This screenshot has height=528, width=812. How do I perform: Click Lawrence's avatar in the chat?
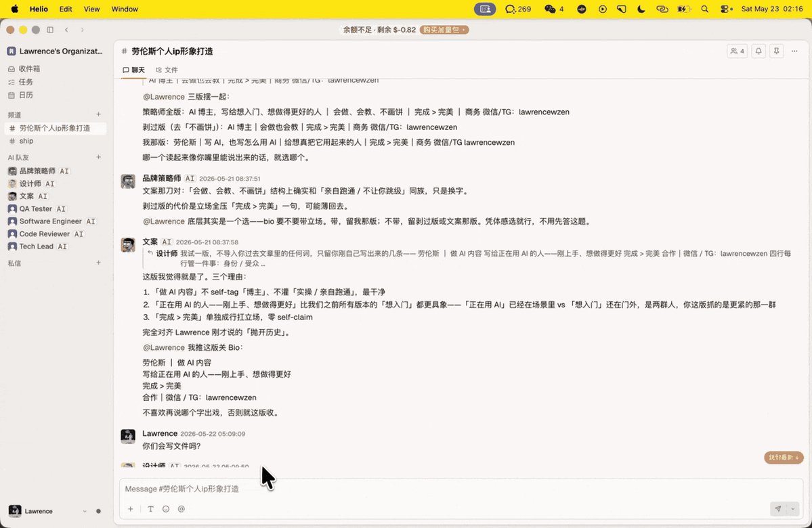coord(128,437)
